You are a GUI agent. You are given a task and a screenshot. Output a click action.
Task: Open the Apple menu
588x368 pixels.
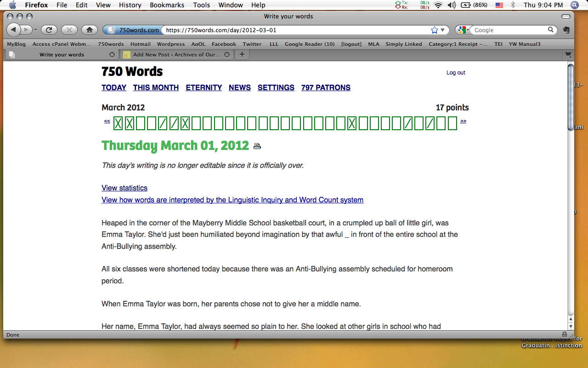[12, 5]
